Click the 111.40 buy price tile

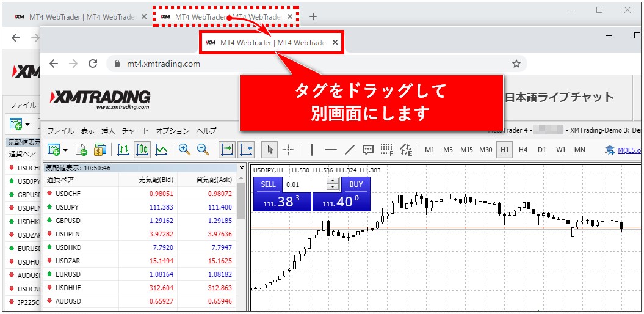341,202
